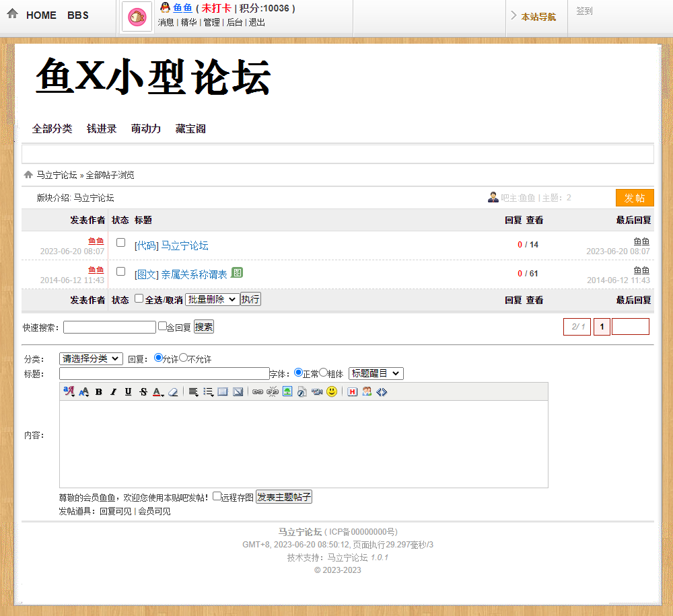This screenshot has width=673, height=616.
Task: Open the 请选择分类 category dropdown
Action: pos(91,358)
